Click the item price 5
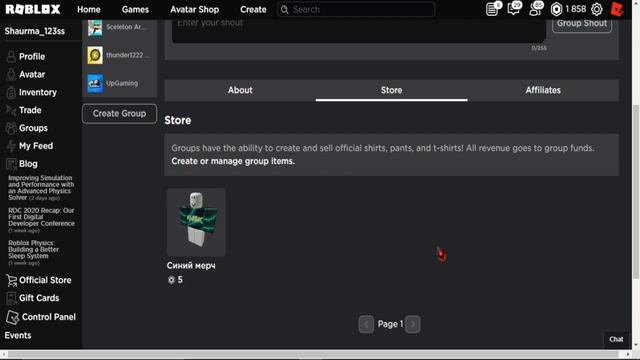640x360 pixels. [x=180, y=280]
